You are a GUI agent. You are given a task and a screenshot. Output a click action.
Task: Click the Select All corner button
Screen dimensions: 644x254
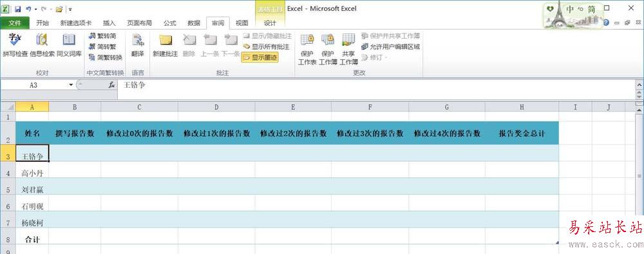[8, 107]
